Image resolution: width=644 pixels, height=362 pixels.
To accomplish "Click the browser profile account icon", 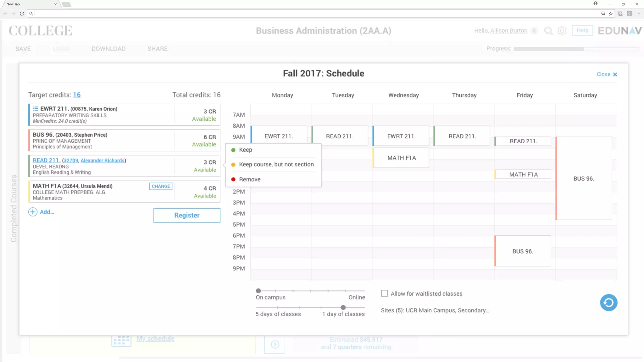I will tap(595, 4).
